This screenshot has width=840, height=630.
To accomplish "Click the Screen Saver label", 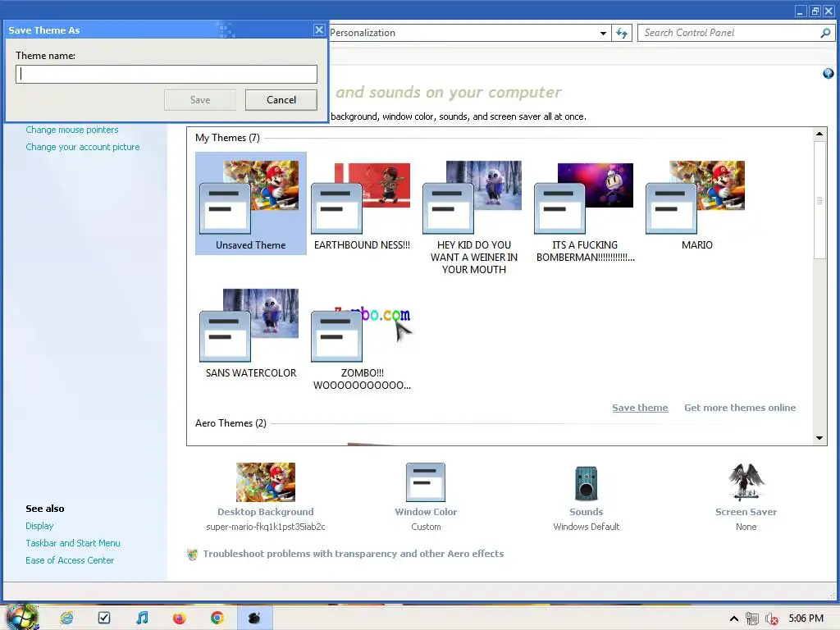I will tap(746, 512).
